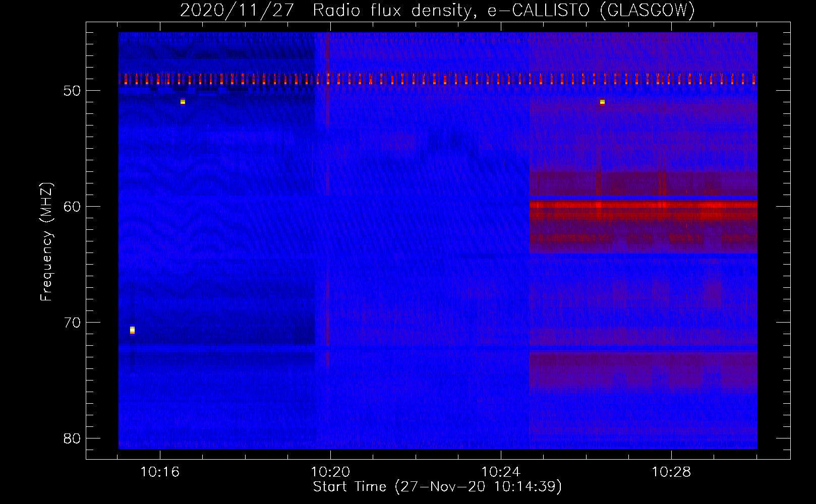Click the 80 frequency tick label
The width and height of the screenshot is (816, 504).
[x=72, y=438]
